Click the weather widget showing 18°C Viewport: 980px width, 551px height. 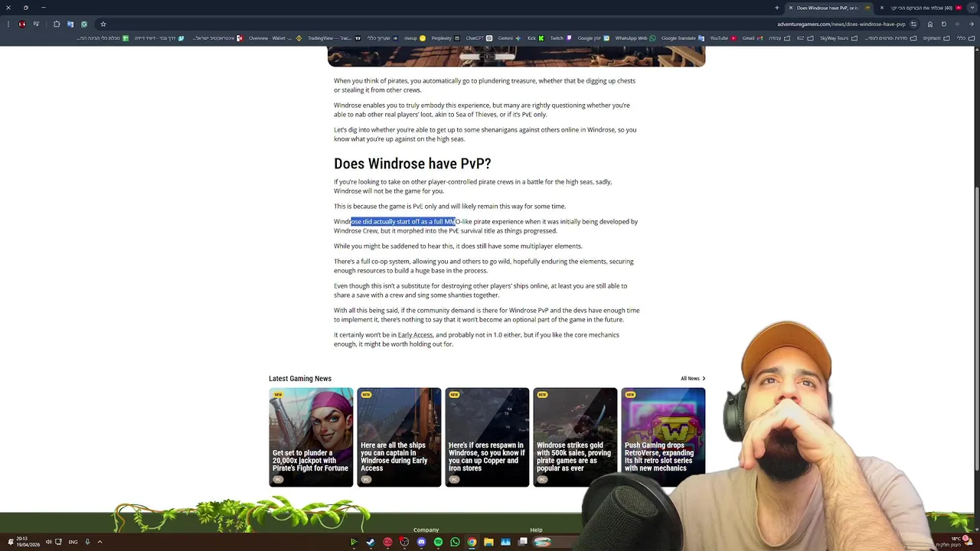[x=955, y=542]
